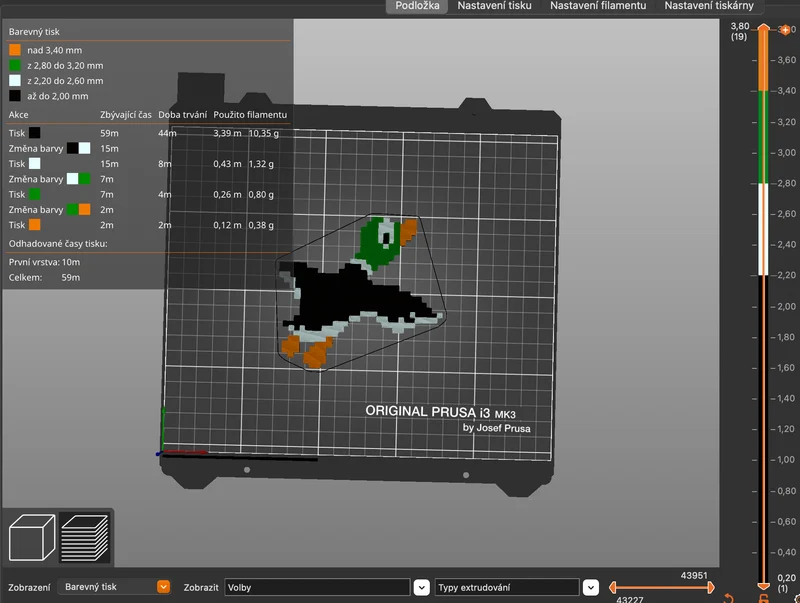Image resolution: width=800 pixels, height=603 pixels.
Task: Switch to the Nastavení filamentu tab
Action: click(597, 6)
